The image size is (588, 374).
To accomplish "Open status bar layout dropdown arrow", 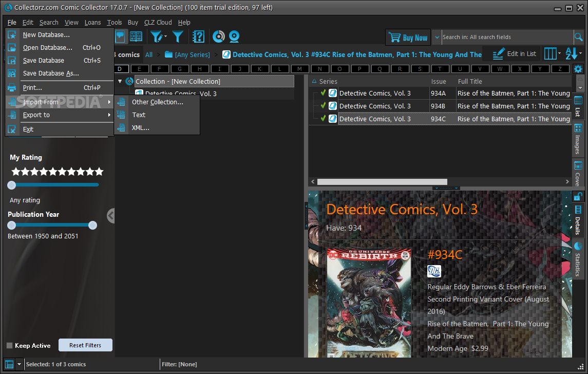I will [x=19, y=364].
